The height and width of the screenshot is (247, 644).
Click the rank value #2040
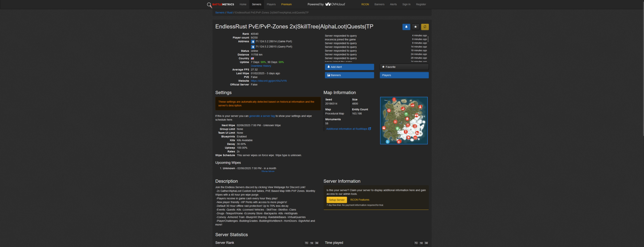click(x=255, y=34)
